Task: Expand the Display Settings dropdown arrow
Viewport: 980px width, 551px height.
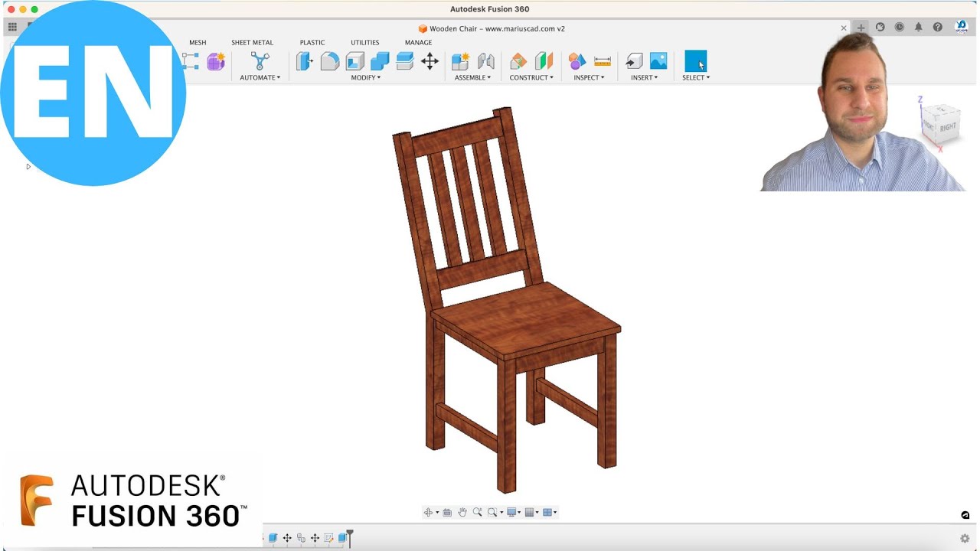Action: tap(519, 513)
